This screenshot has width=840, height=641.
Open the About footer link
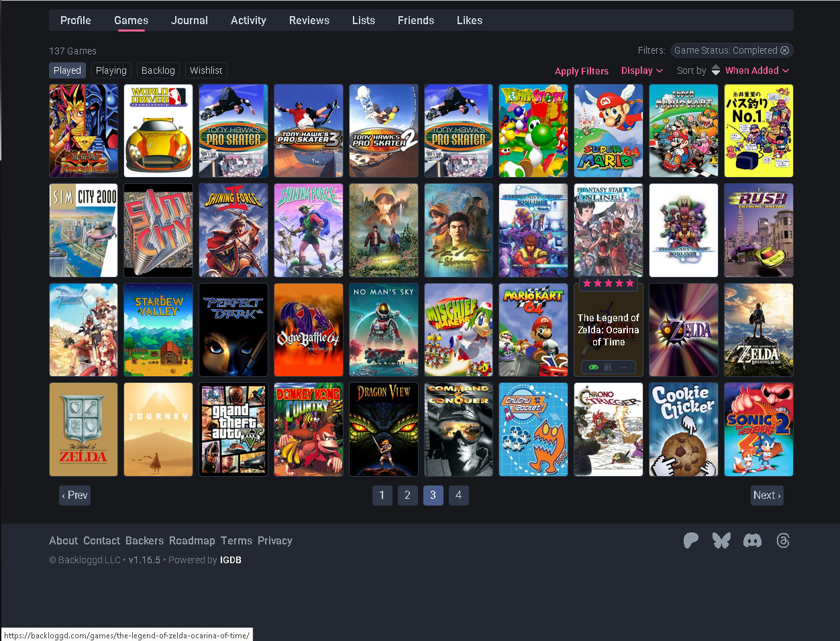63,540
